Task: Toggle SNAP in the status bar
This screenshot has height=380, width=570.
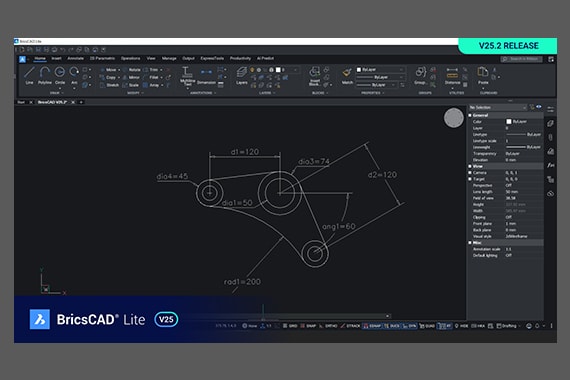Action: (x=308, y=326)
